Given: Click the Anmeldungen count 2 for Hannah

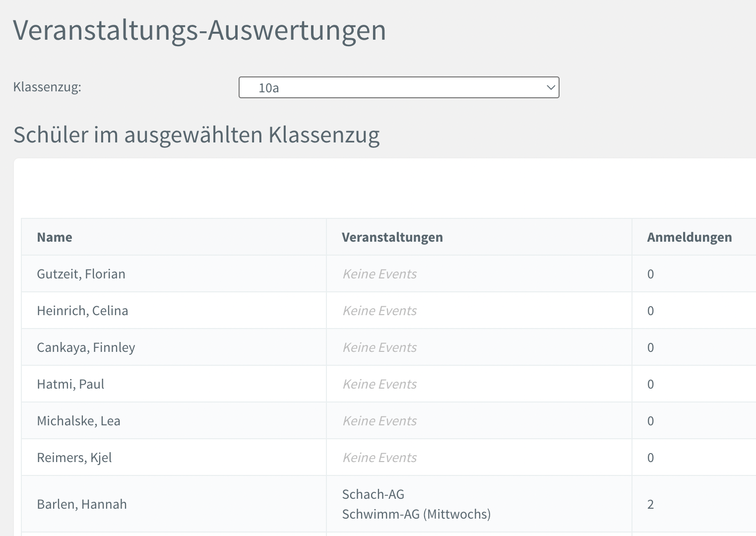Looking at the screenshot, I should coord(650,504).
